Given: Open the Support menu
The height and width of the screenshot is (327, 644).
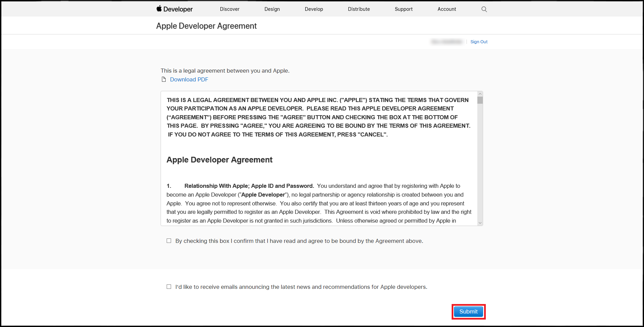Looking at the screenshot, I should pyautogui.click(x=404, y=9).
